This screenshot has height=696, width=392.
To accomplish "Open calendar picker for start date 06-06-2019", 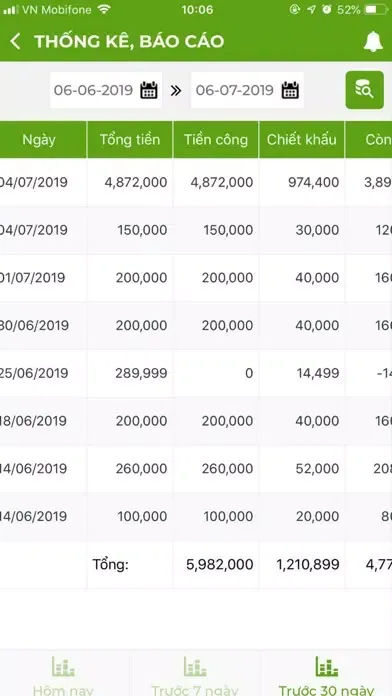I will 149,91.
